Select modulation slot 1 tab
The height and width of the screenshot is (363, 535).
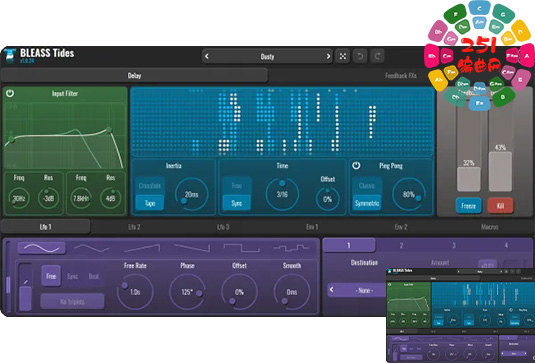(x=349, y=245)
